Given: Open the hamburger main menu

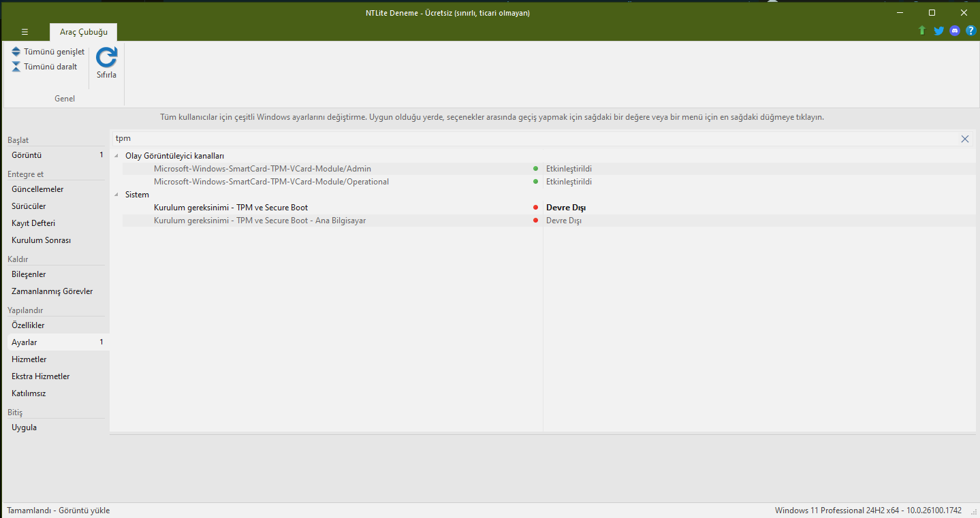Looking at the screenshot, I should click(x=25, y=32).
